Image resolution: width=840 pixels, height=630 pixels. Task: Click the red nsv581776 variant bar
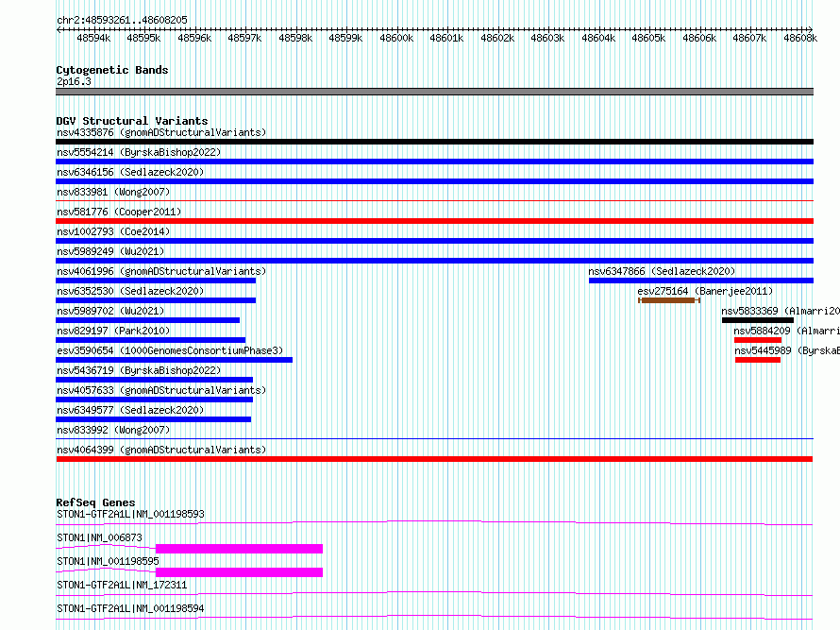[x=434, y=221]
